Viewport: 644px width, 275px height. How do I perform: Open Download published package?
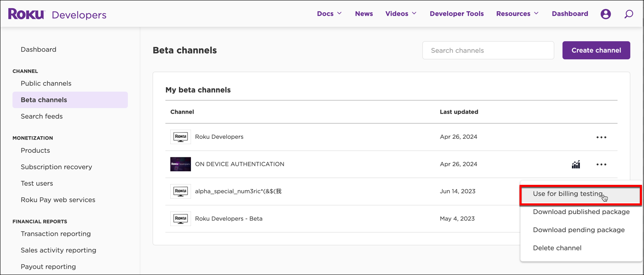tap(581, 212)
